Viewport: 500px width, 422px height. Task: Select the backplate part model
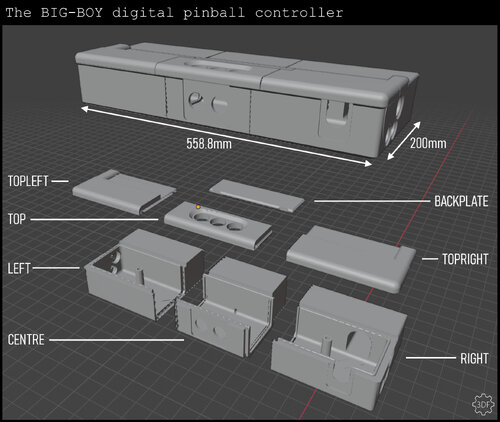tap(257, 195)
